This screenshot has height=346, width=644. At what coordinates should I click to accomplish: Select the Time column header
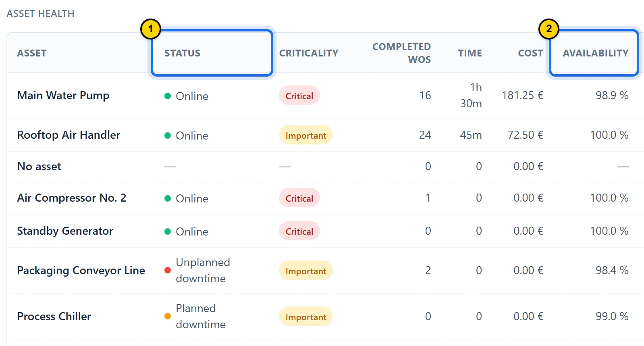[x=470, y=53]
